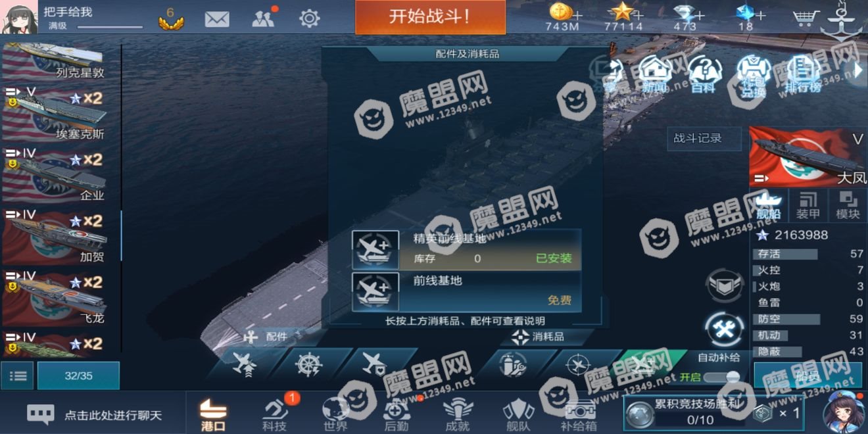Viewport: 868px width, 434px height.
Task: Open the 战斗记录 battle record button
Action: click(x=698, y=138)
